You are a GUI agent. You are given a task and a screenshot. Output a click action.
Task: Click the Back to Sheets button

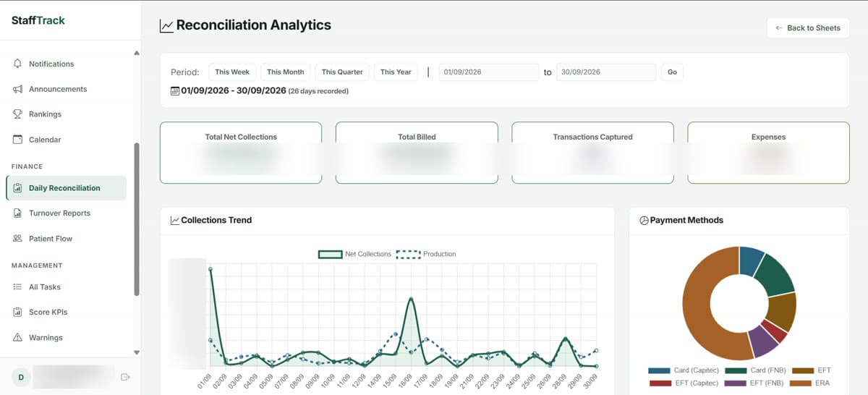tap(808, 27)
